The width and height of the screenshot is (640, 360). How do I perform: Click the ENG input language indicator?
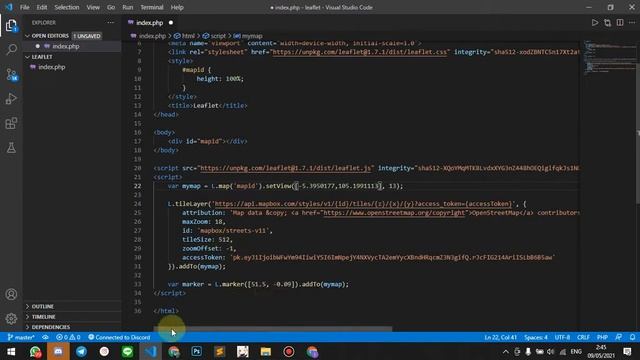[576, 352]
